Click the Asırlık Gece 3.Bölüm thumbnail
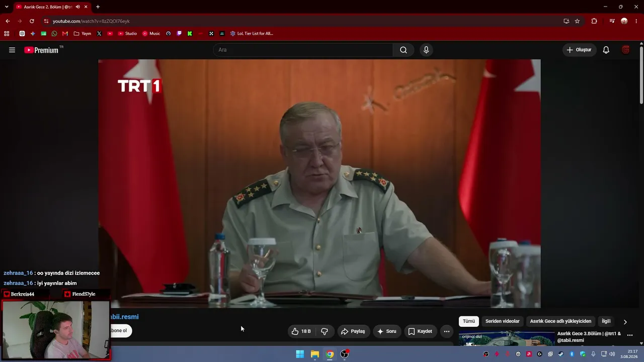The image size is (644, 362). tap(506, 338)
